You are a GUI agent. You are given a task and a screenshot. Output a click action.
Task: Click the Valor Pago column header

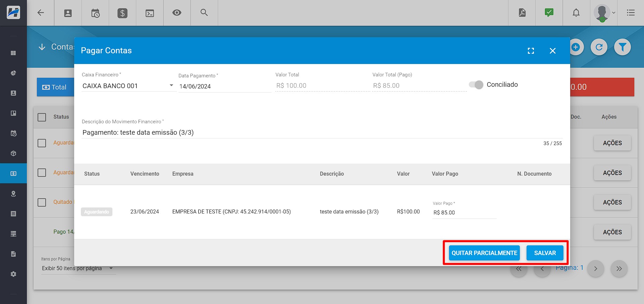(x=445, y=174)
